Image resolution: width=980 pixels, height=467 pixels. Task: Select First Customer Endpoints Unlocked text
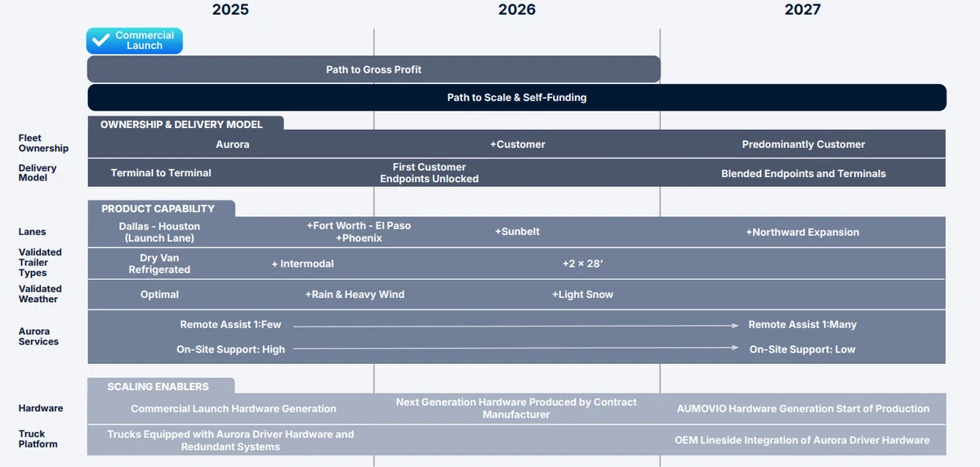tap(430, 173)
